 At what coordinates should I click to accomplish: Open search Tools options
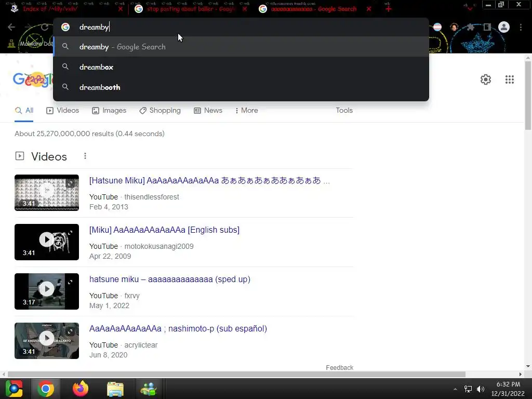(344, 111)
